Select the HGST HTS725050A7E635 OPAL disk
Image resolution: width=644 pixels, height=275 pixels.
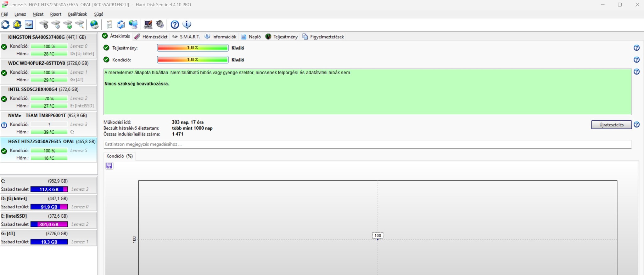(48, 150)
